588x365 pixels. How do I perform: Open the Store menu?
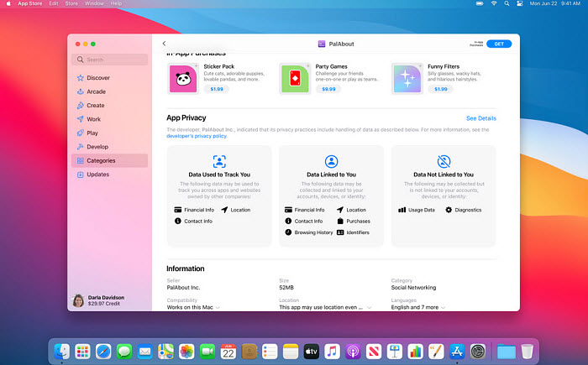point(71,3)
